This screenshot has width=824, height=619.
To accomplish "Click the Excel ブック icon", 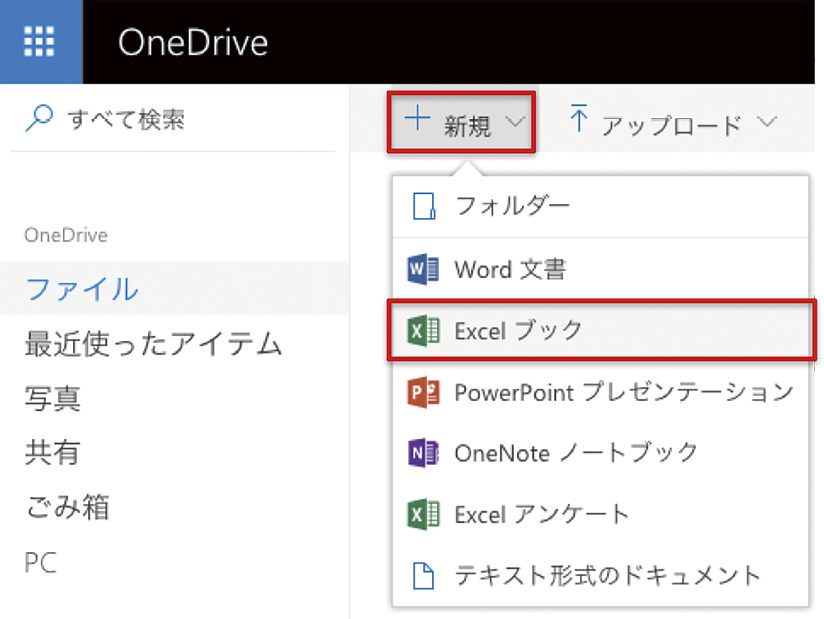I will pyautogui.click(x=423, y=331).
